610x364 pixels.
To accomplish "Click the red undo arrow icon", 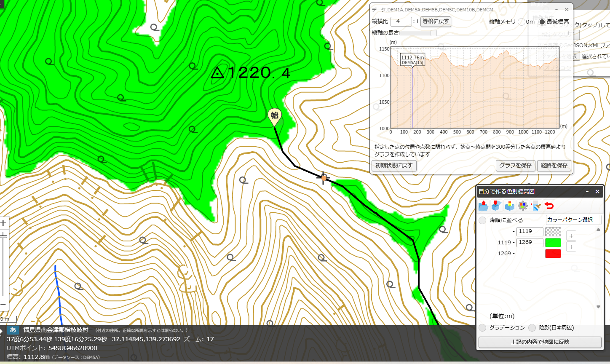I will [x=549, y=206].
